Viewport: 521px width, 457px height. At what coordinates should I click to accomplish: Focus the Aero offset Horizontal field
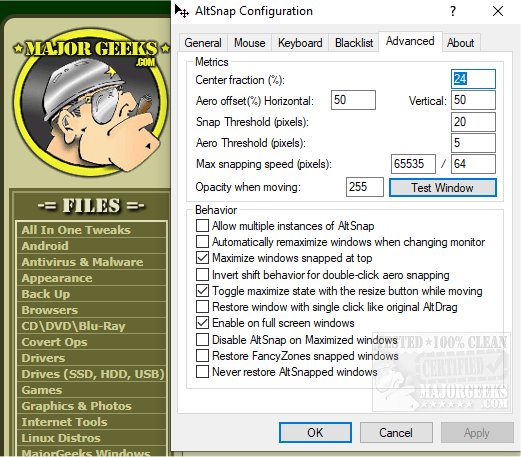353,100
